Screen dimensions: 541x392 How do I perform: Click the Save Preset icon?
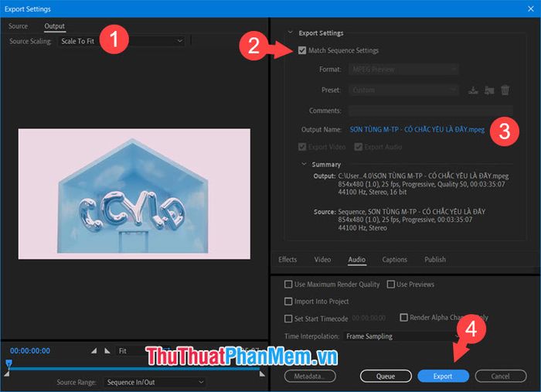point(473,90)
